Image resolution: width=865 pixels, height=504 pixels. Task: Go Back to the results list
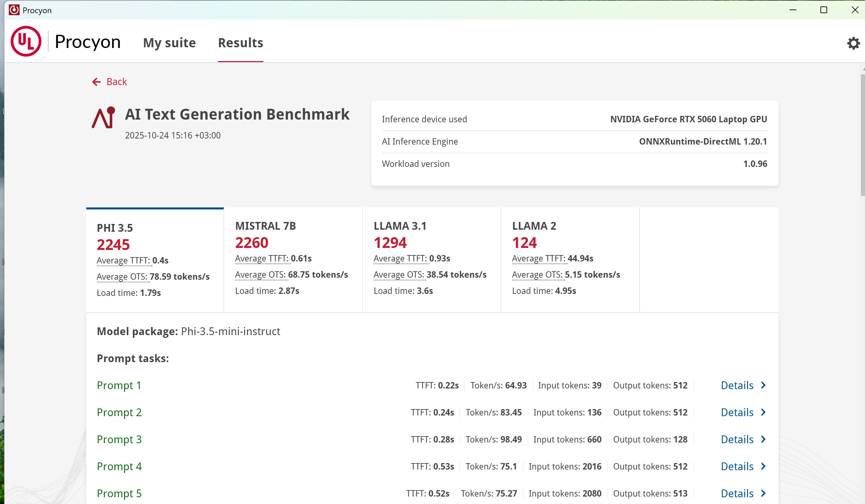tap(116, 82)
